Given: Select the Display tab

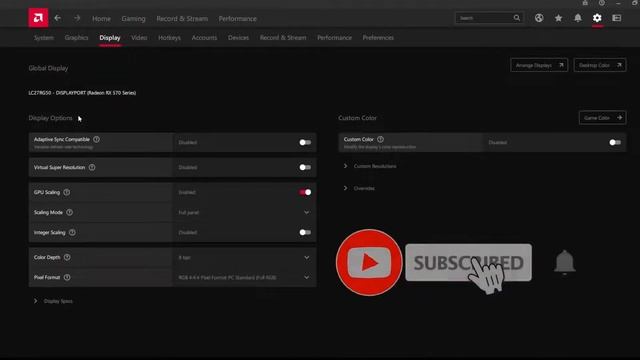Looking at the screenshot, I should [x=110, y=38].
